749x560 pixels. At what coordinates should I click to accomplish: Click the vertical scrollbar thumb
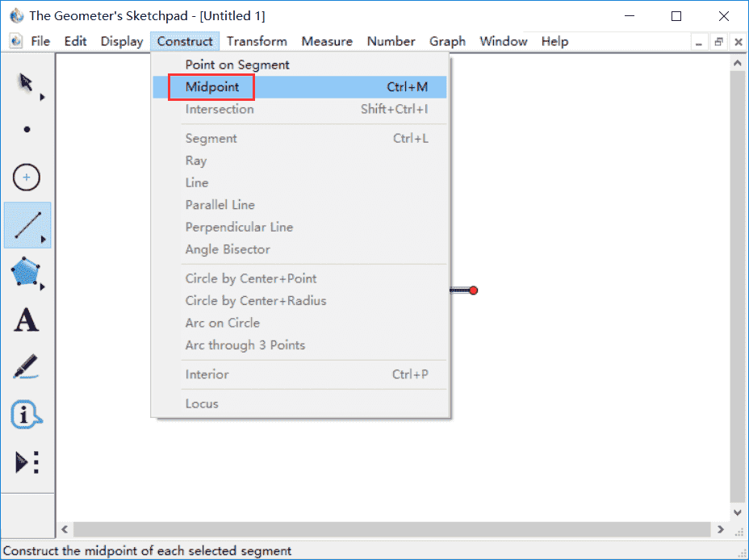tap(738, 287)
